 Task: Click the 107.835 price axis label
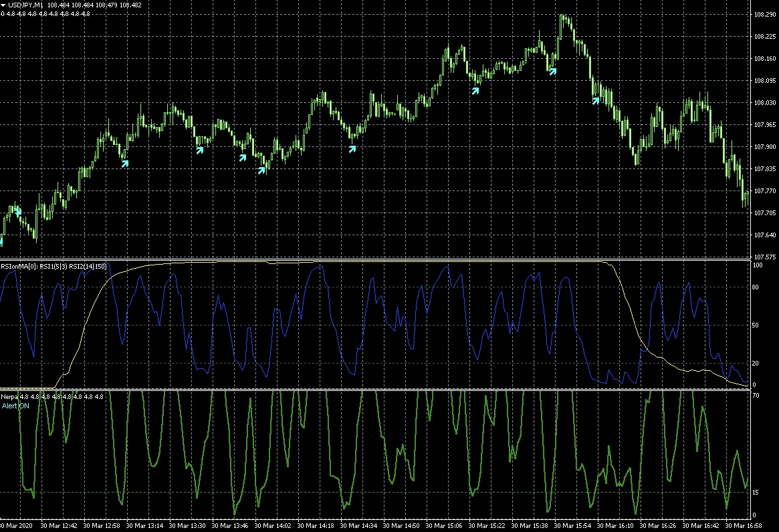point(764,169)
